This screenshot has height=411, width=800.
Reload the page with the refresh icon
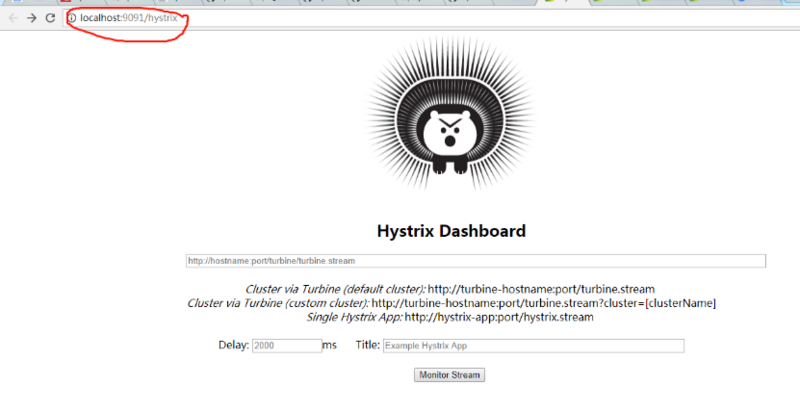pyautogui.click(x=50, y=18)
